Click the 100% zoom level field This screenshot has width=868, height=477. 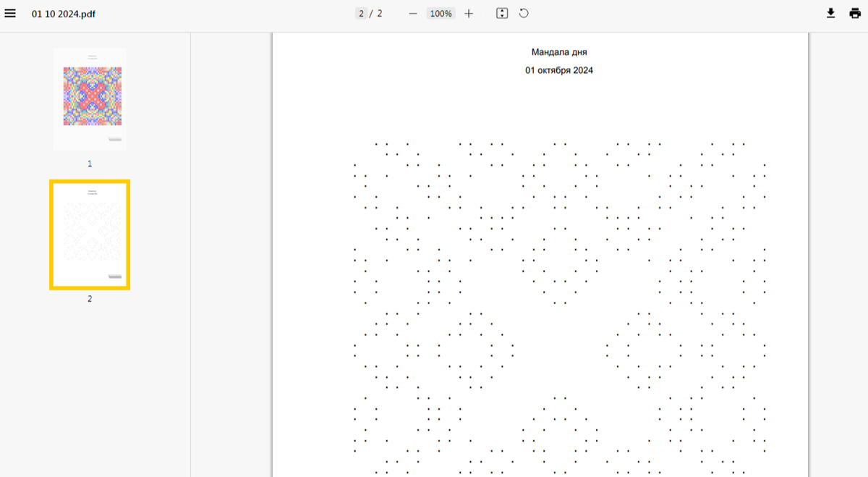[x=441, y=14]
